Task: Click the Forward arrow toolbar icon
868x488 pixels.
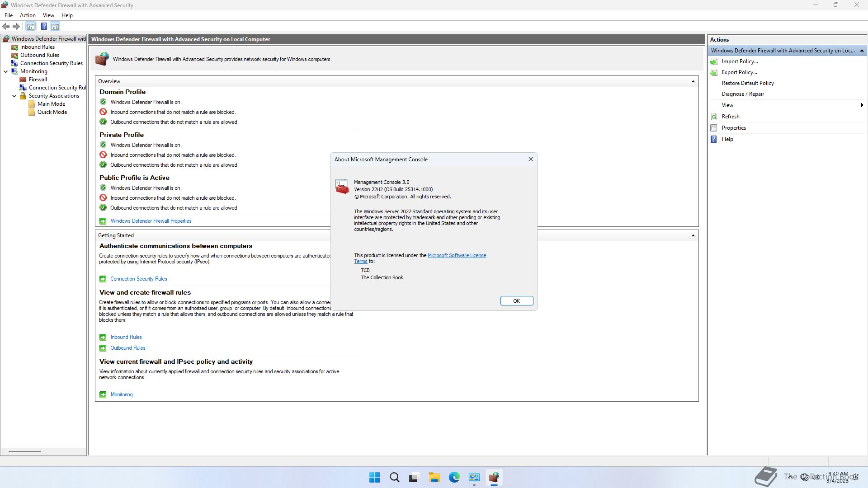Action: pos(16,27)
